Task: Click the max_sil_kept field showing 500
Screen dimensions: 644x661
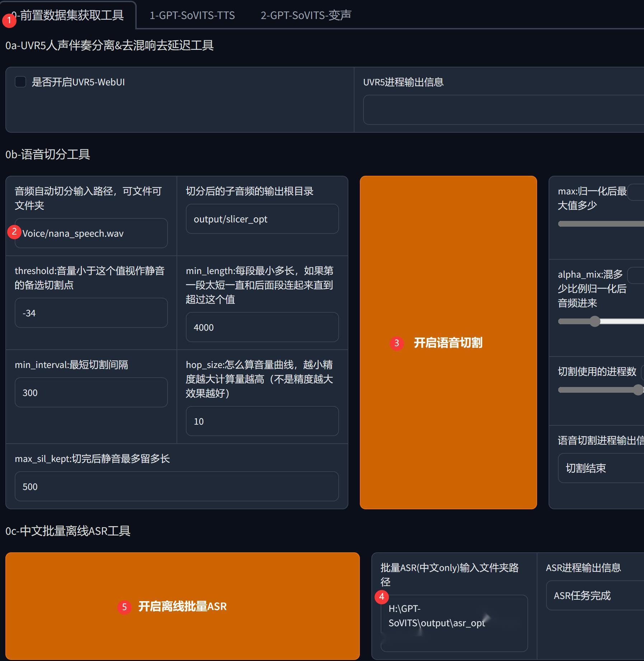Action: point(177,486)
